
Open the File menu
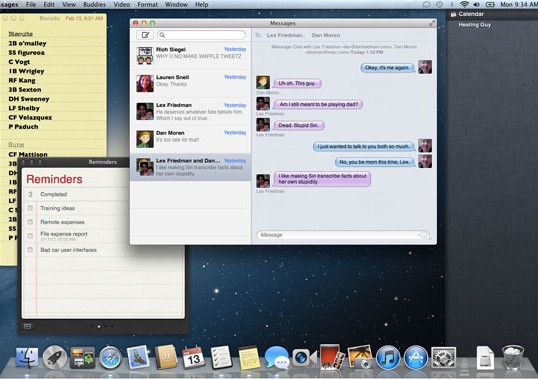(31, 4)
